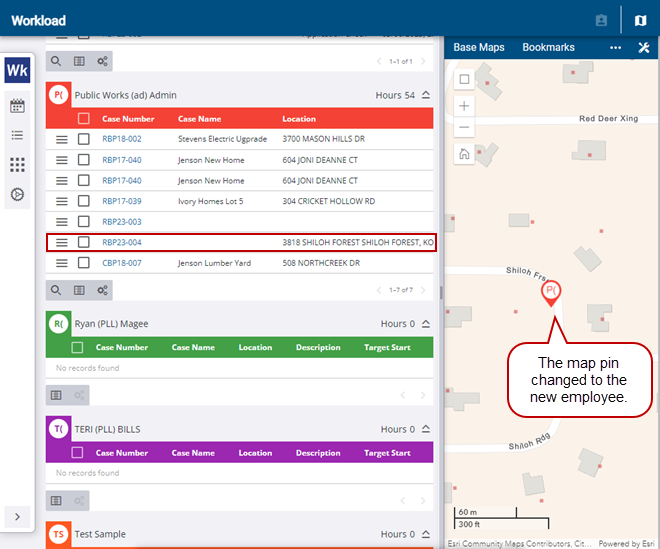Click the map select rectangle tool
Image resolution: width=660 pixels, height=549 pixels.
click(464, 79)
